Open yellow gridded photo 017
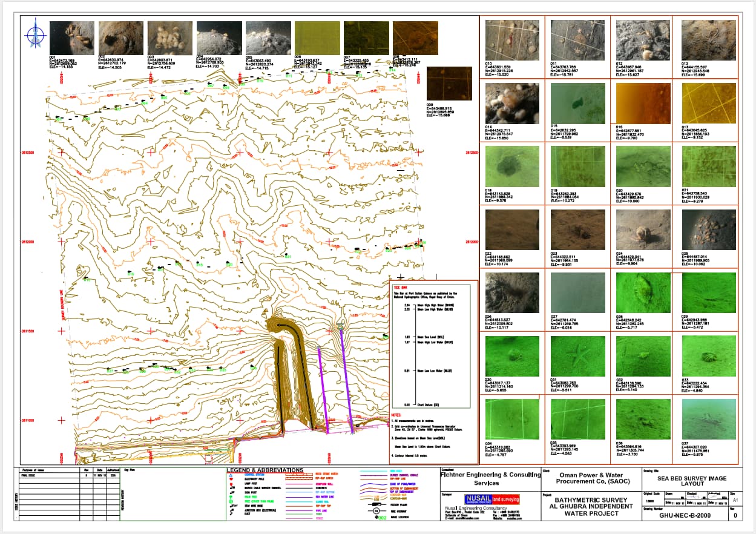The height and width of the screenshot is (534, 756). (x=709, y=104)
